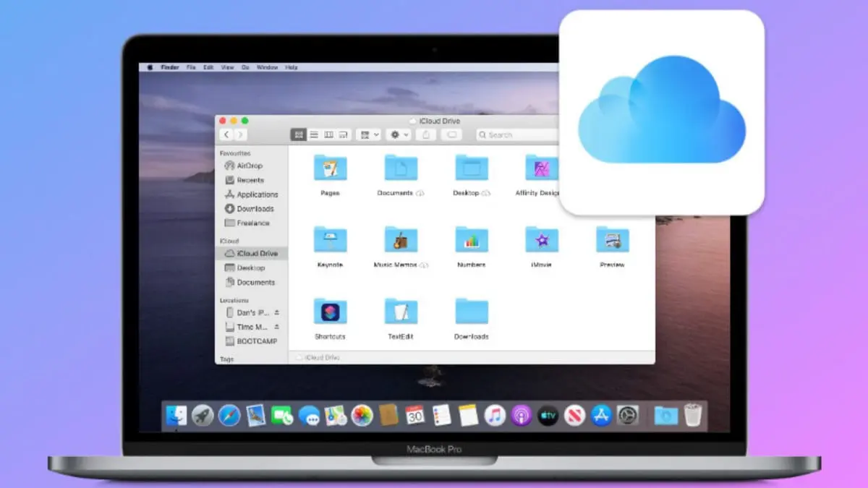Open Launchpad from the Dock
868x488 pixels.
click(203, 415)
